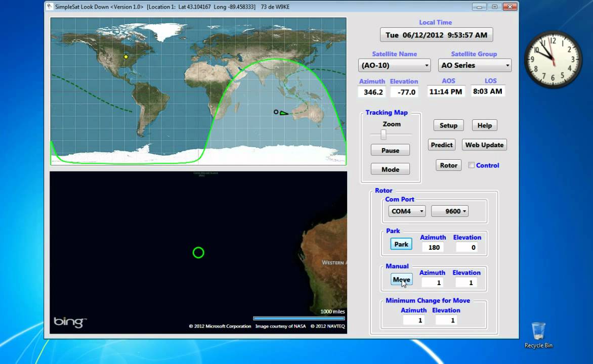The height and width of the screenshot is (364, 593).
Task: Click the Predict button
Action: click(x=441, y=145)
